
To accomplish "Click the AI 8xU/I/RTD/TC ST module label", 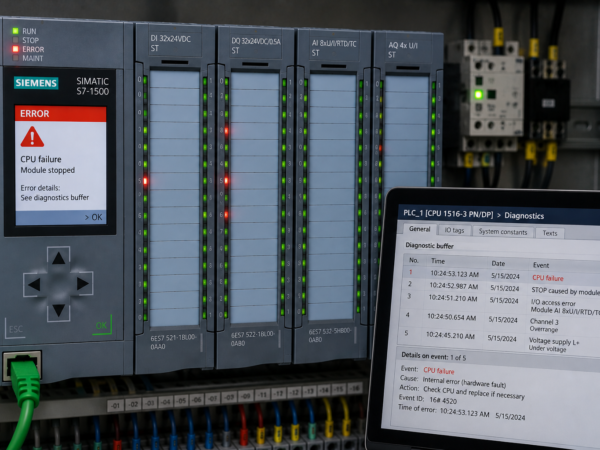I will [334, 48].
